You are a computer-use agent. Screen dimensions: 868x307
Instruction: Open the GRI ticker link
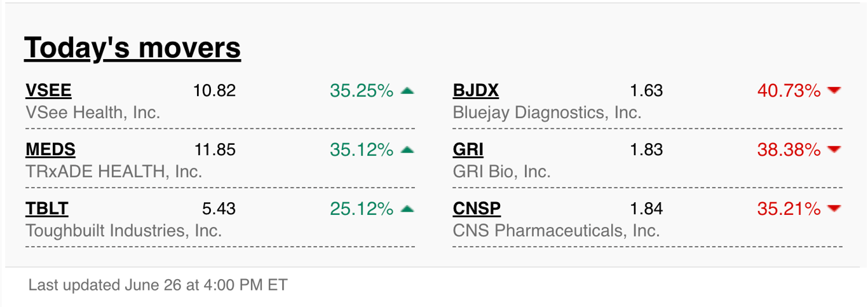[x=468, y=150]
